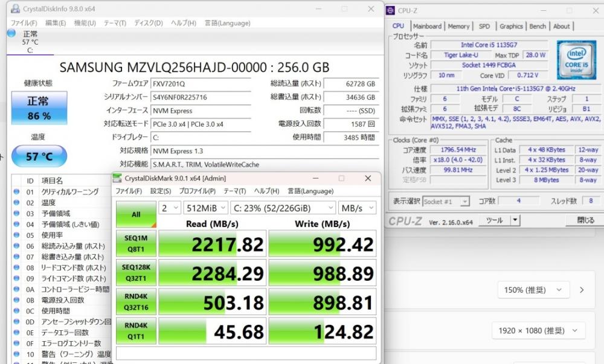Open the MB/s unit dropdown
This screenshot has height=364, width=604.
point(357,208)
